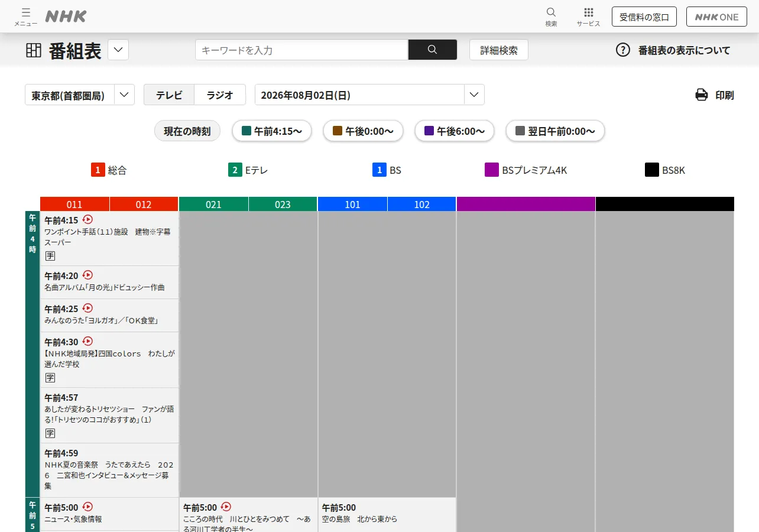Viewport: 759px width, 532px height.
Task: Select channel tab 012
Action: (x=144, y=204)
